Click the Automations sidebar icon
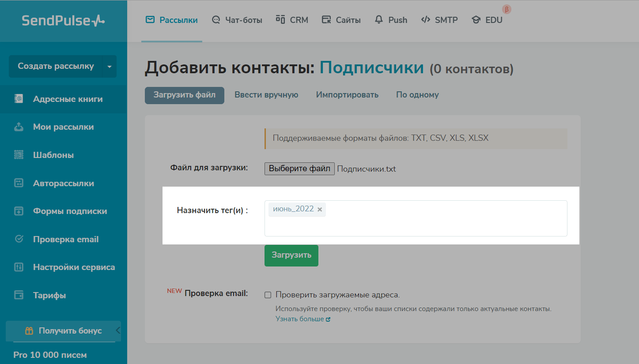The width and height of the screenshot is (639, 364). [x=19, y=183]
